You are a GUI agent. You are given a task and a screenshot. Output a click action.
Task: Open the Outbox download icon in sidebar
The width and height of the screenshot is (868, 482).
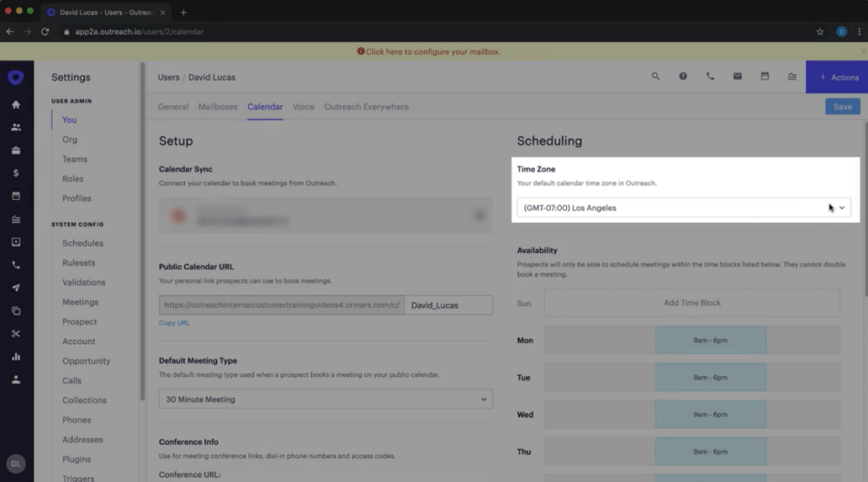coord(16,241)
